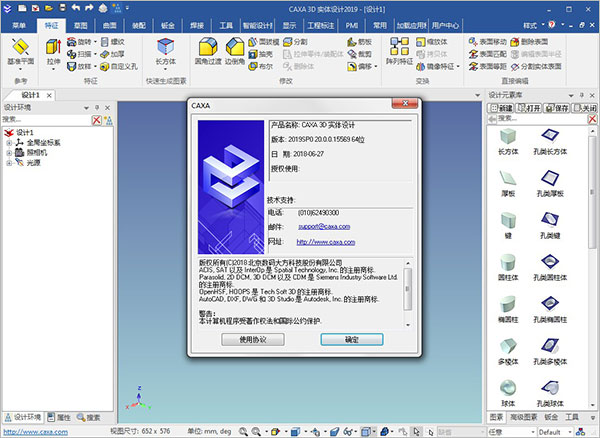Screen dimensions: 600x438
Task: Open the support@caxa.com email link
Action: [x=324, y=226]
